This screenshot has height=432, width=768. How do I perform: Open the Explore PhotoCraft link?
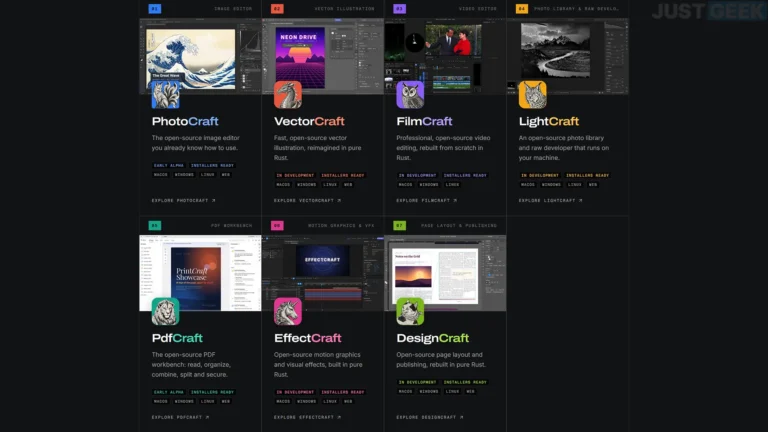coord(184,200)
